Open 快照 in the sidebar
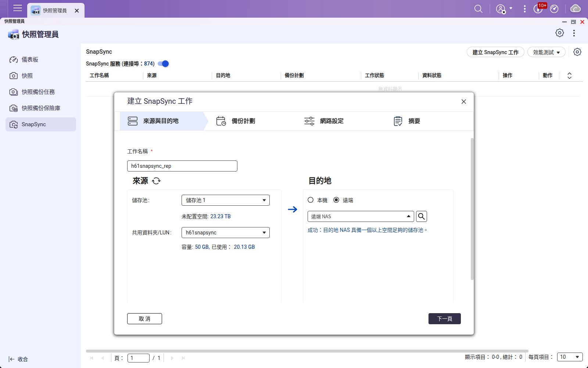 pyautogui.click(x=41, y=76)
